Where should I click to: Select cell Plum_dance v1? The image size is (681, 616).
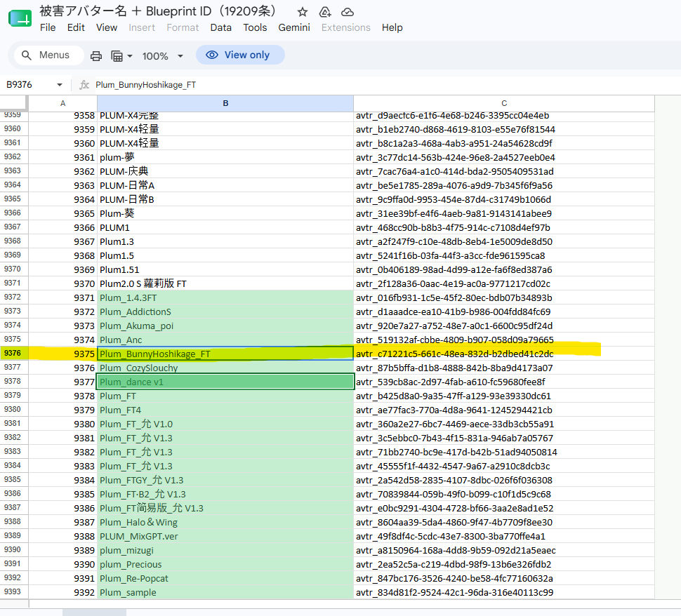225,382
